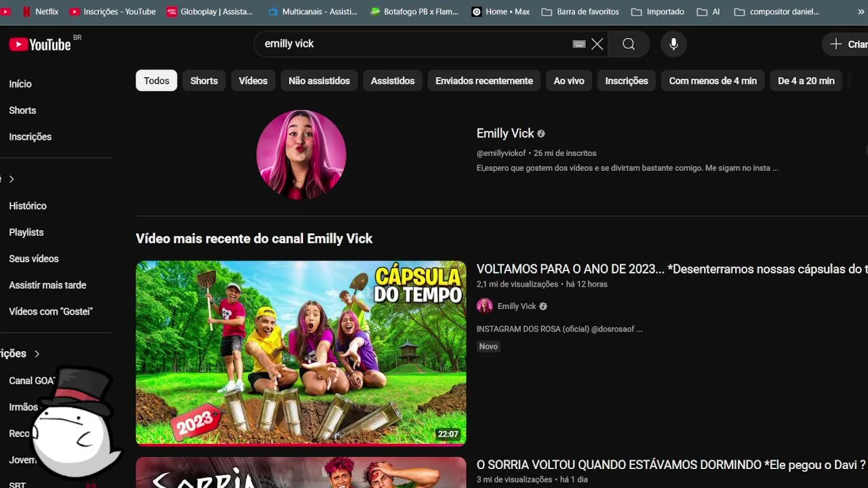Image resolution: width=868 pixels, height=488 pixels.
Task: Open Histórico in the sidebar
Action: [28, 206]
